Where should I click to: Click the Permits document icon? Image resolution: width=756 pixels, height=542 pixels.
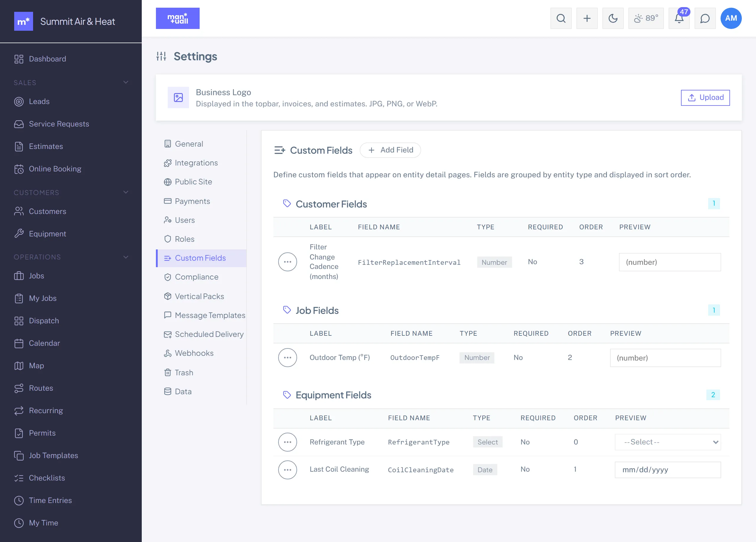pyautogui.click(x=19, y=433)
